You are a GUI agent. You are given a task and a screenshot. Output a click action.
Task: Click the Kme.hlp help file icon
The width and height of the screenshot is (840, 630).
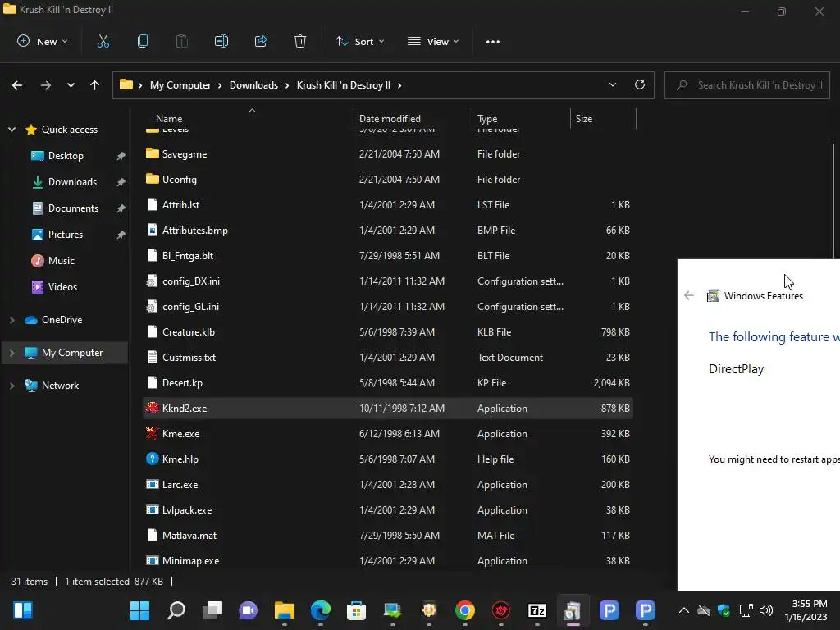click(x=152, y=459)
